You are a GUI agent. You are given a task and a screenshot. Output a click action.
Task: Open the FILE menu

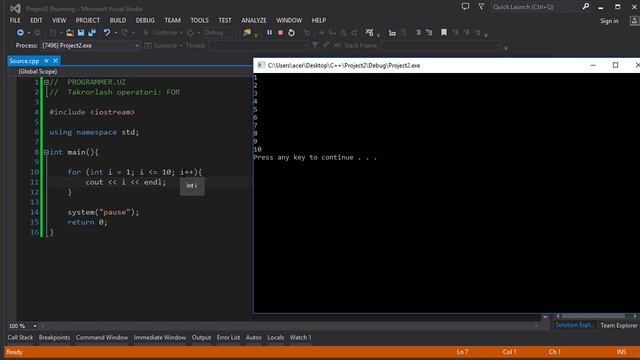pos(15,20)
